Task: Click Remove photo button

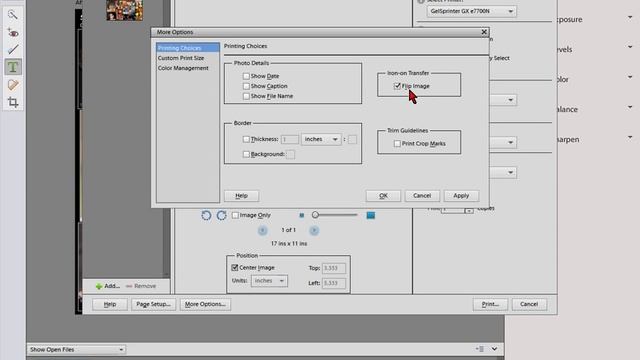Action: pyautogui.click(x=141, y=286)
